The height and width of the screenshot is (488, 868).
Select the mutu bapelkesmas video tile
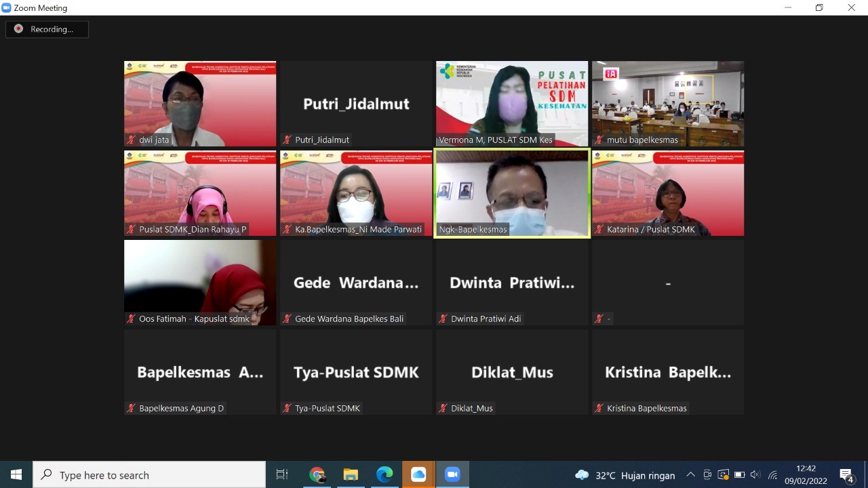(x=668, y=104)
